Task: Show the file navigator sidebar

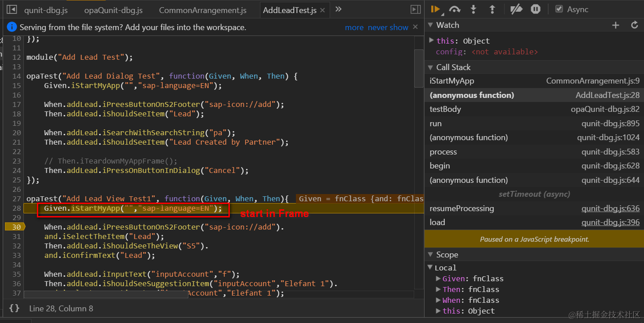Action: click(12, 9)
